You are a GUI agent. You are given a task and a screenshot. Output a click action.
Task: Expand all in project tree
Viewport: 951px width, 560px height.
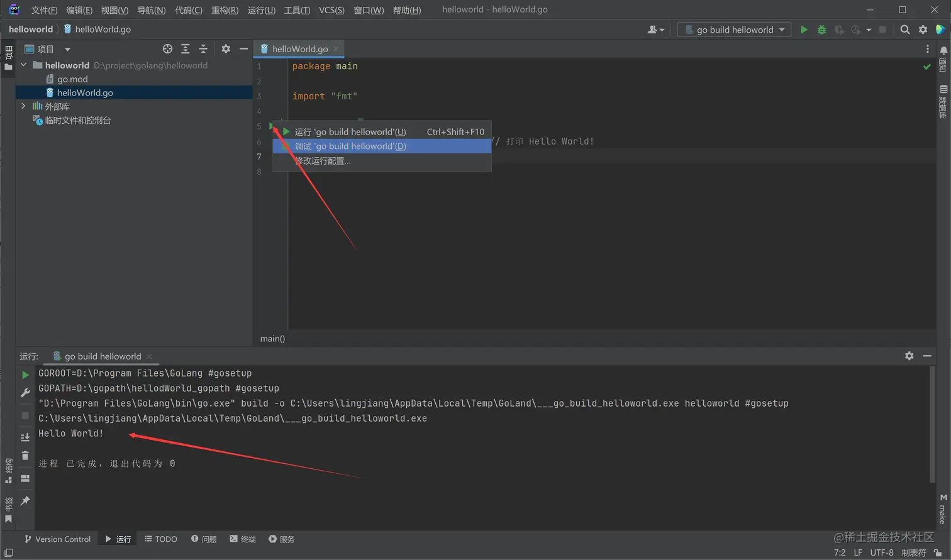click(x=185, y=49)
